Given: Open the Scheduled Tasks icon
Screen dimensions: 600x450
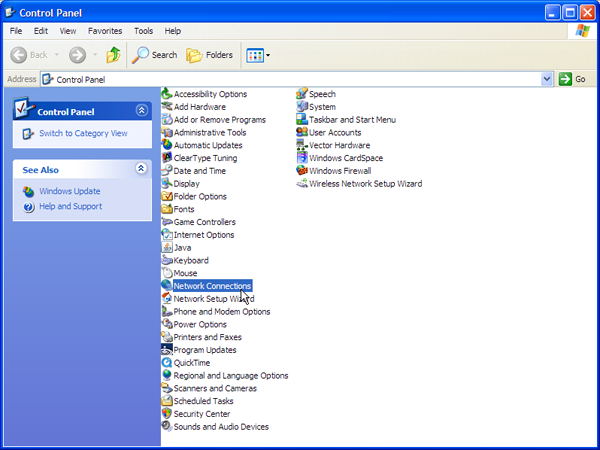Looking at the screenshot, I should coord(167,401).
